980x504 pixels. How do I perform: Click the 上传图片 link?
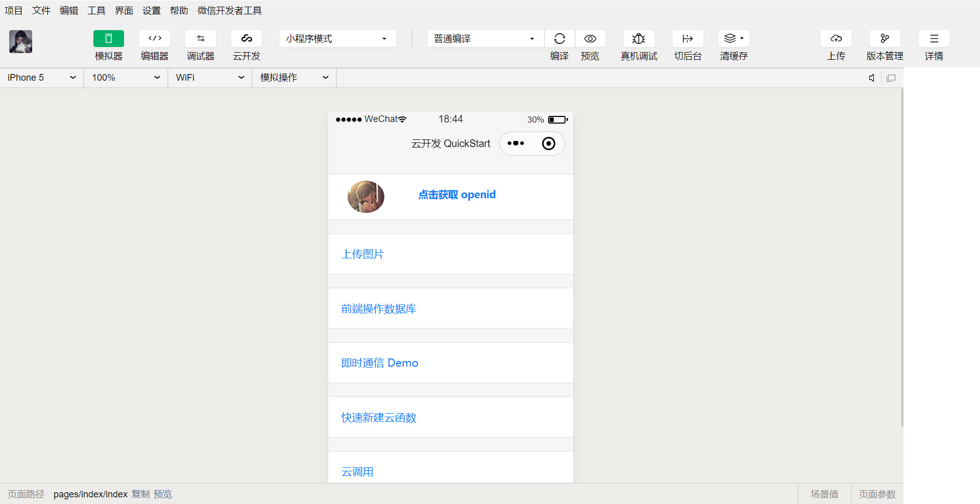pyautogui.click(x=362, y=254)
